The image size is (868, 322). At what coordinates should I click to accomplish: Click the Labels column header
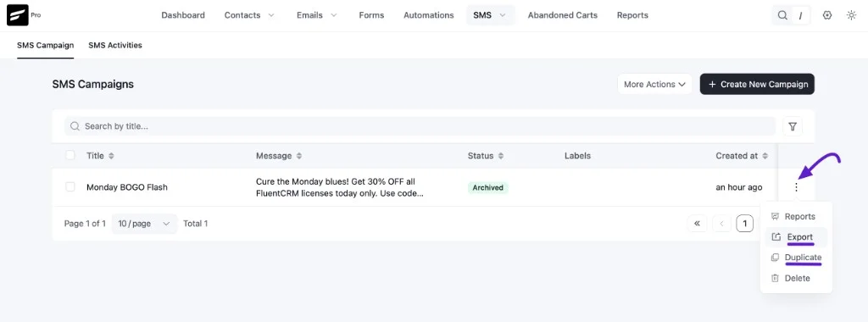577,156
